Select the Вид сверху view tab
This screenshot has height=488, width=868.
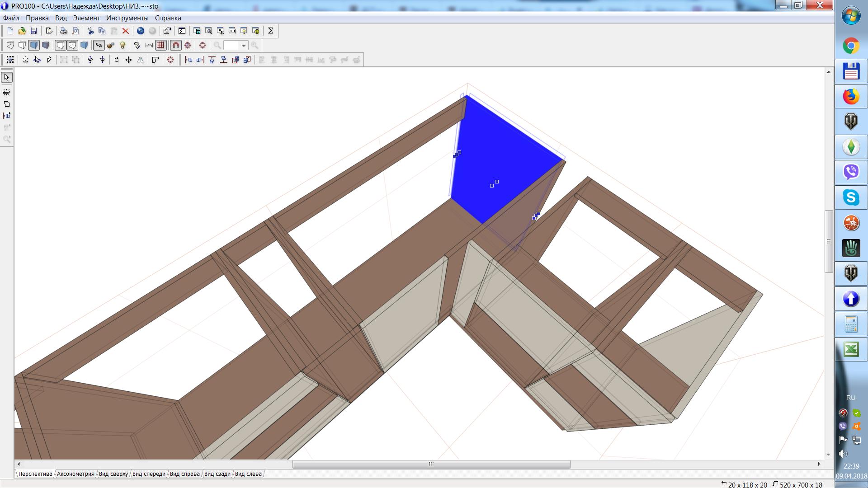coord(113,474)
